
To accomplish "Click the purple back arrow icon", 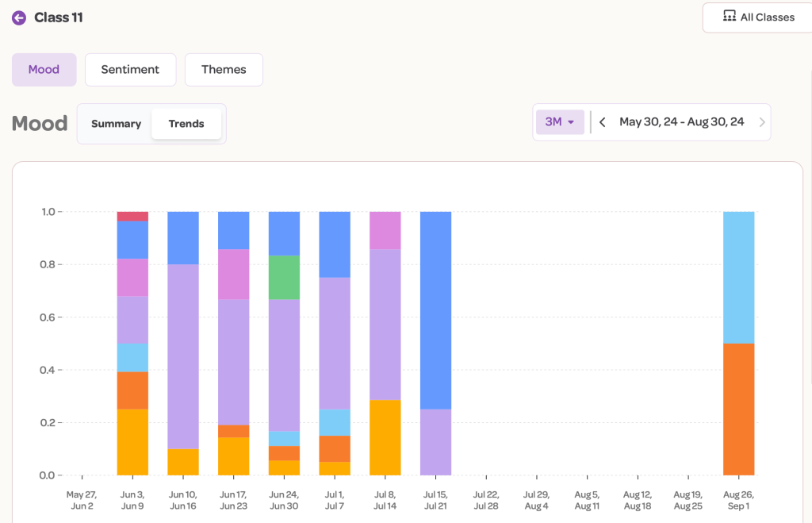I will pyautogui.click(x=19, y=17).
